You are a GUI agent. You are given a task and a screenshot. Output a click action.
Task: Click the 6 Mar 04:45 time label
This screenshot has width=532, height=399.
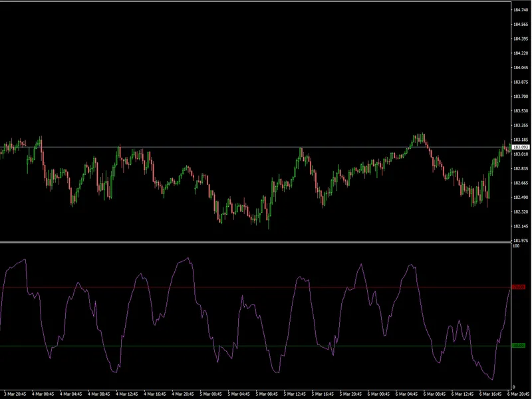coord(406,394)
